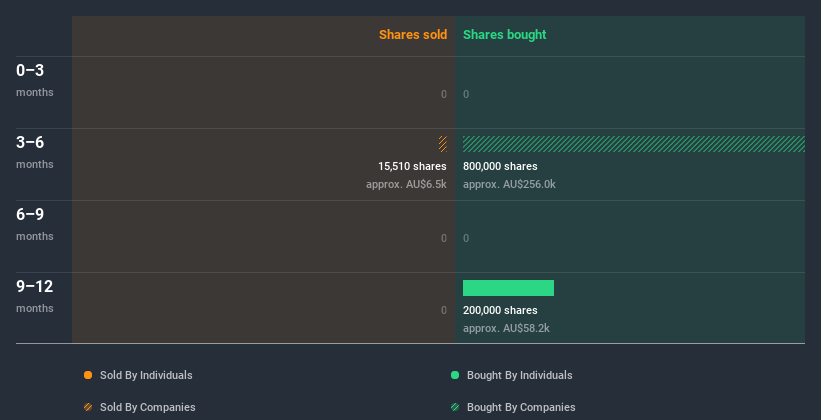The image size is (821, 420).
Task: Select the Bought By Individuals legend label
Action: click(519, 375)
